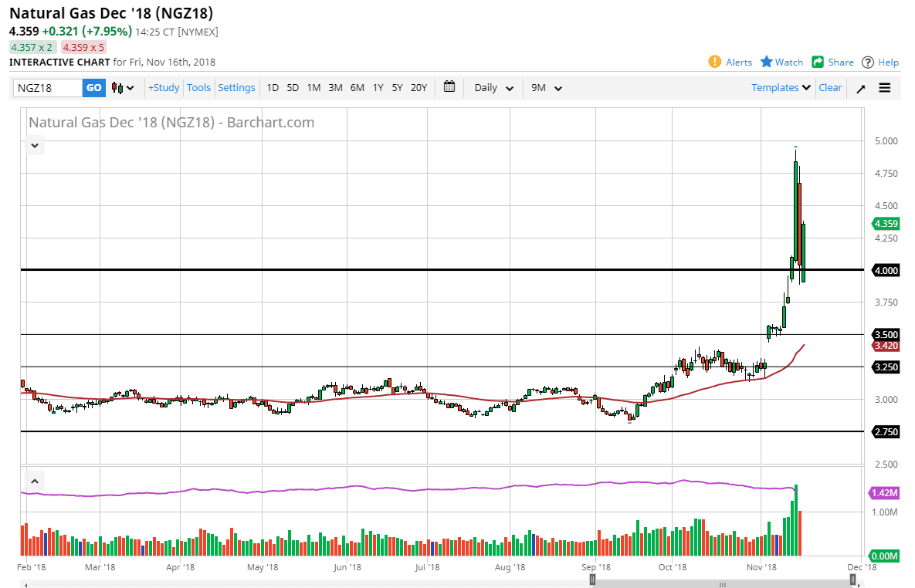Click the Help link text
Image resolution: width=915 pixels, height=588 pixels.
point(888,63)
